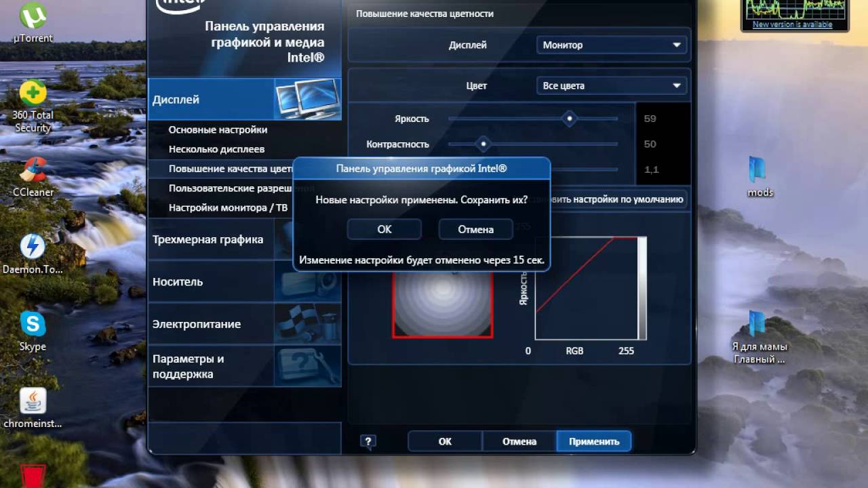Viewport: 868px width, 488px height.
Task: Select the Daemon Tools desktop icon
Action: [x=33, y=254]
